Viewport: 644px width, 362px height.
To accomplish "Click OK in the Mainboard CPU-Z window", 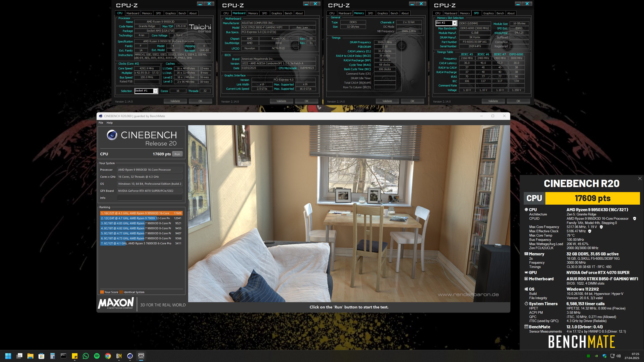I will click(306, 101).
